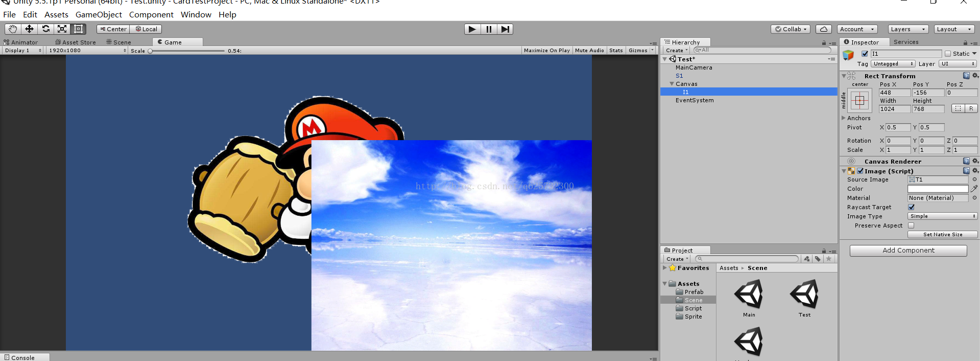Open Image Type dropdown
The width and height of the screenshot is (980, 361).
pyautogui.click(x=943, y=216)
